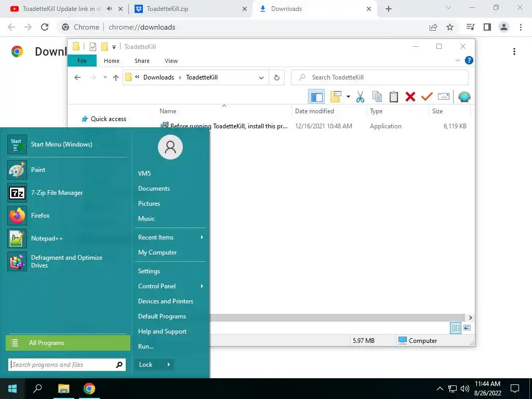532x399 pixels.
Task: Click Search ToadetteKill field in Explorer
Action: point(380,77)
